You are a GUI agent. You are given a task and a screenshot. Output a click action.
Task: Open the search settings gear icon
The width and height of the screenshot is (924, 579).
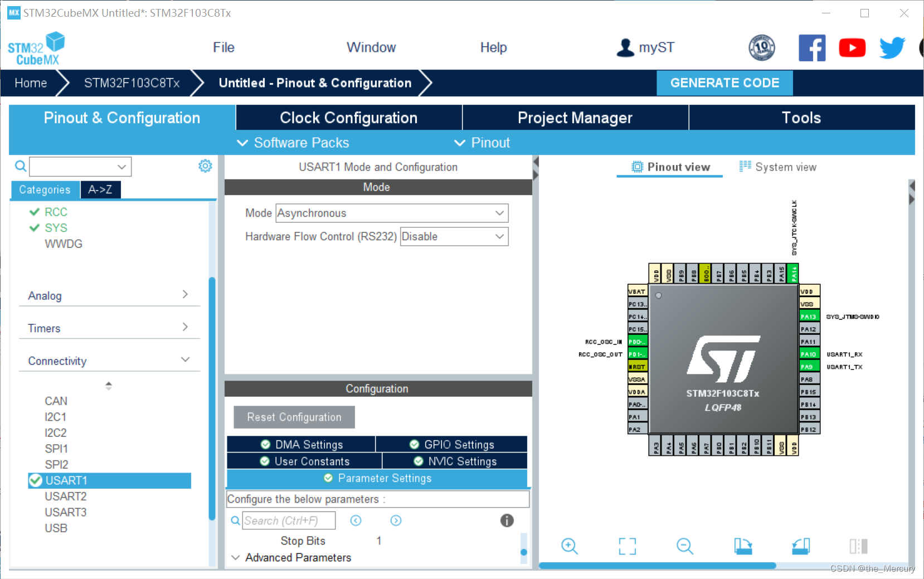205,166
